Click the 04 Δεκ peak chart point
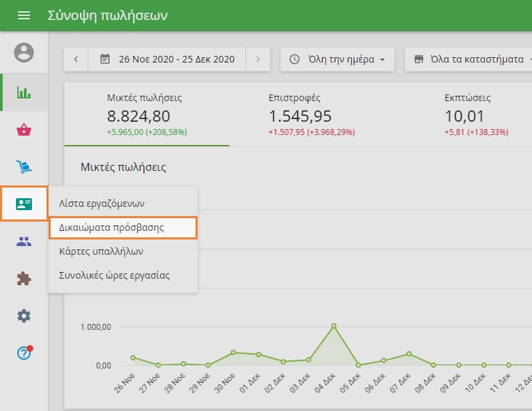 (333, 326)
